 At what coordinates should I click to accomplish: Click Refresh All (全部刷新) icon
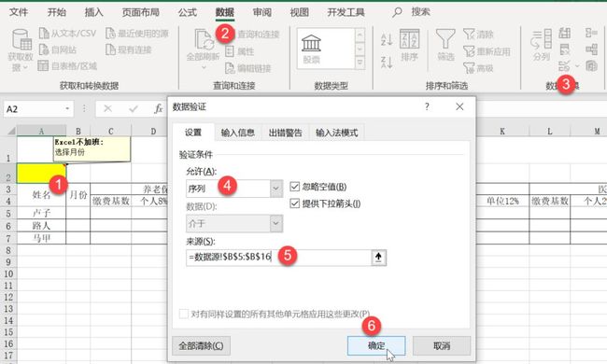coord(204,39)
